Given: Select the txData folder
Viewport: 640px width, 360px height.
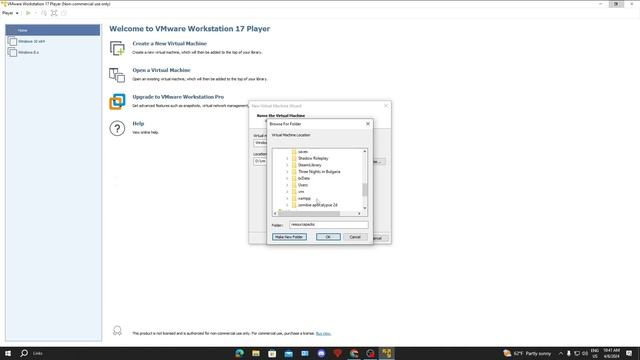Looking at the screenshot, I should pos(304,178).
